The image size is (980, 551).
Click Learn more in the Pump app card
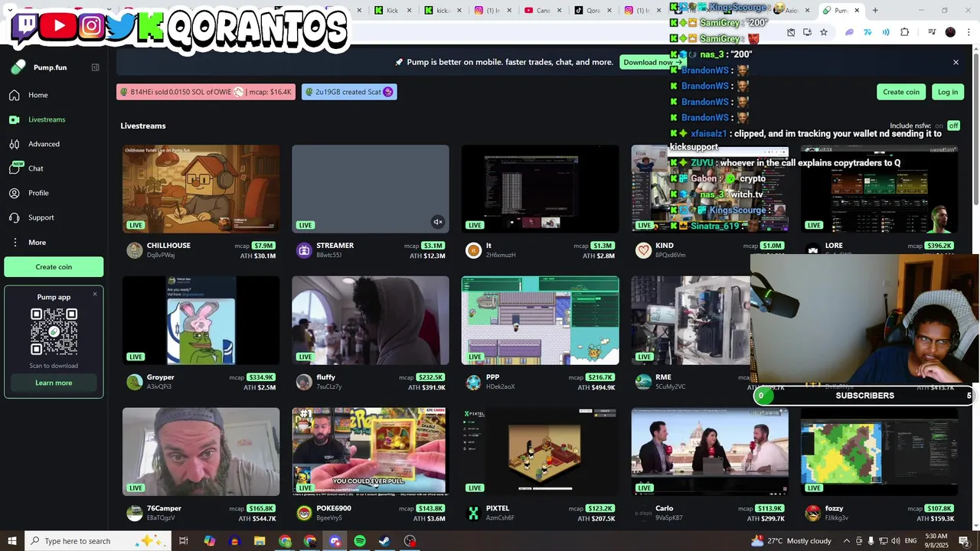(x=54, y=383)
